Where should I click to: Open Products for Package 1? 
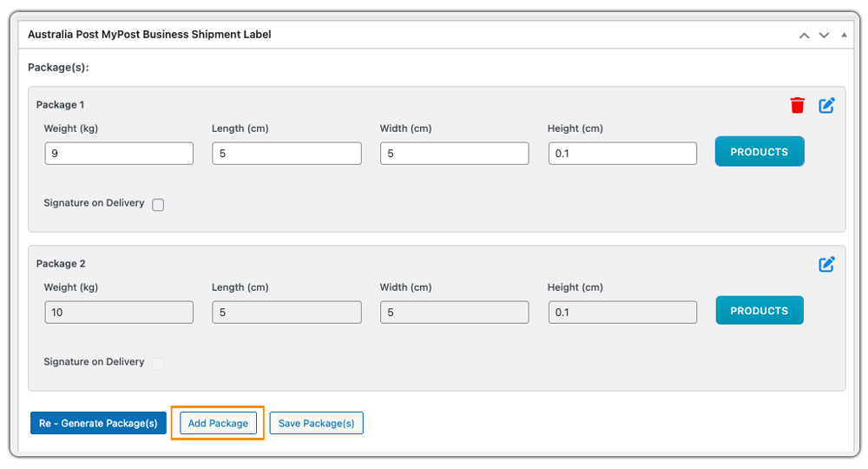759,151
